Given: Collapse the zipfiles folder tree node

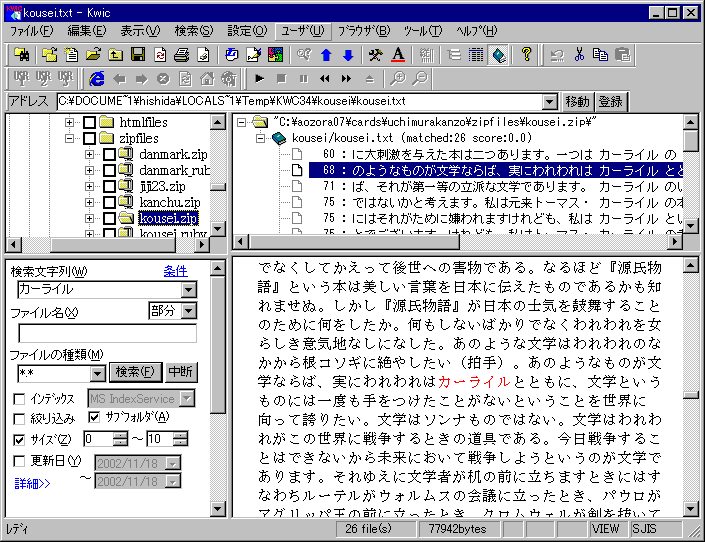Looking at the screenshot, I should click(69, 138).
